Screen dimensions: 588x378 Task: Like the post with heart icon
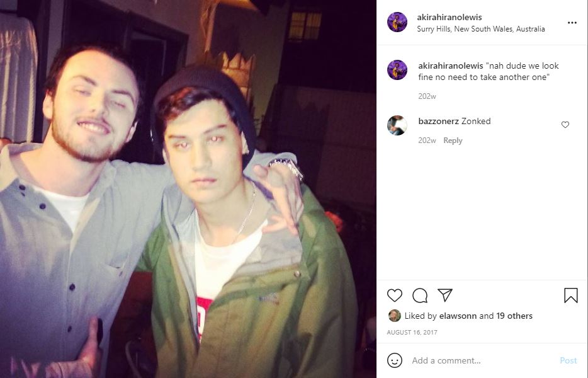pyautogui.click(x=395, y=295)
